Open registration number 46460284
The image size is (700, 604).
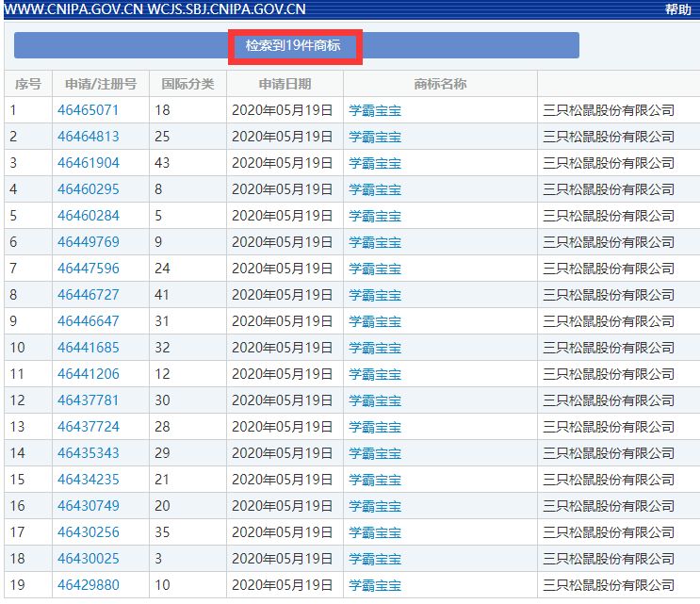pos(88,216)
